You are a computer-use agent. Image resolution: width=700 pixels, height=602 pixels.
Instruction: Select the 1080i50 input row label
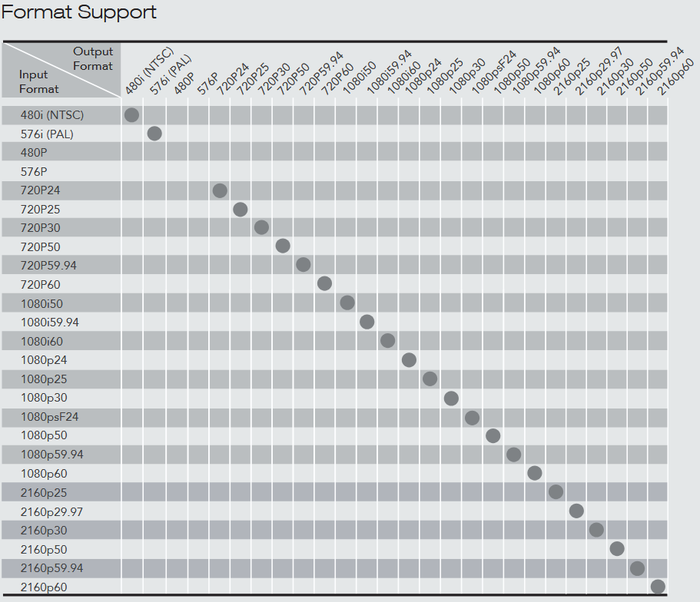coord(42,303)
